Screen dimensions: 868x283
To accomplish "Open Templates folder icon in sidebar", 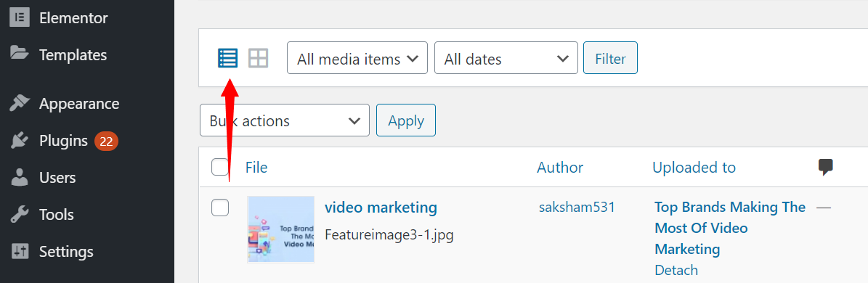I will pyautogui.click(x=20, y=54).
